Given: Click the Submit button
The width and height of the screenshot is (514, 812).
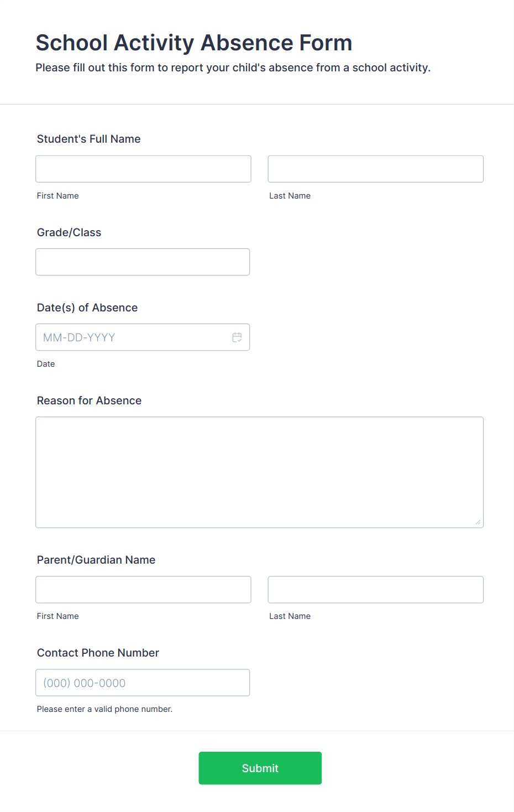Looking at the screenshot, I should click(260, 768).
